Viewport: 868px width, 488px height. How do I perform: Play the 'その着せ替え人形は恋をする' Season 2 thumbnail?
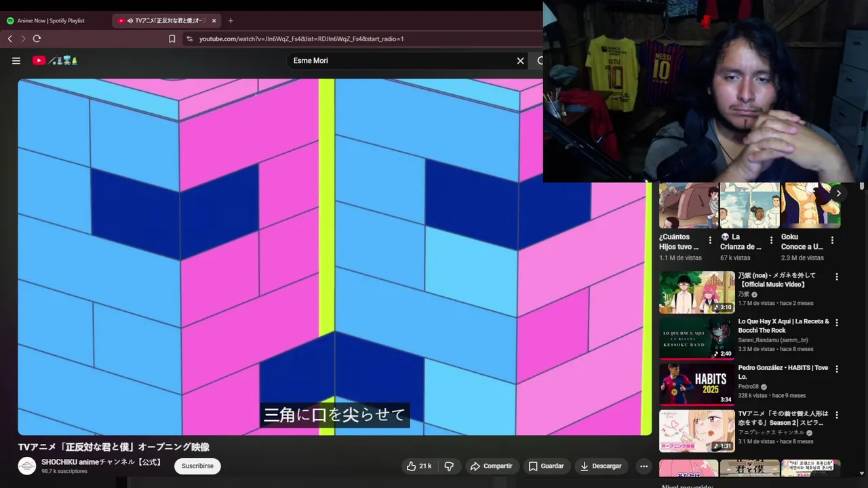(697, 430)
